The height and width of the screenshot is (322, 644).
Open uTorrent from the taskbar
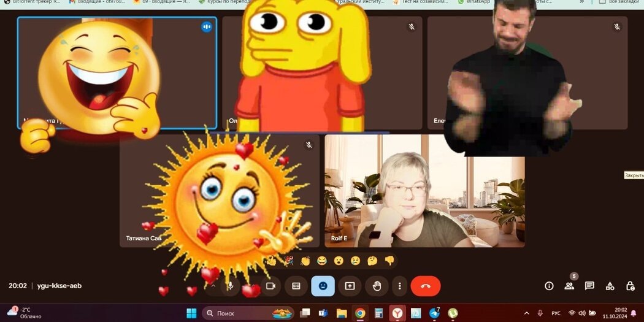coord(453,313)
